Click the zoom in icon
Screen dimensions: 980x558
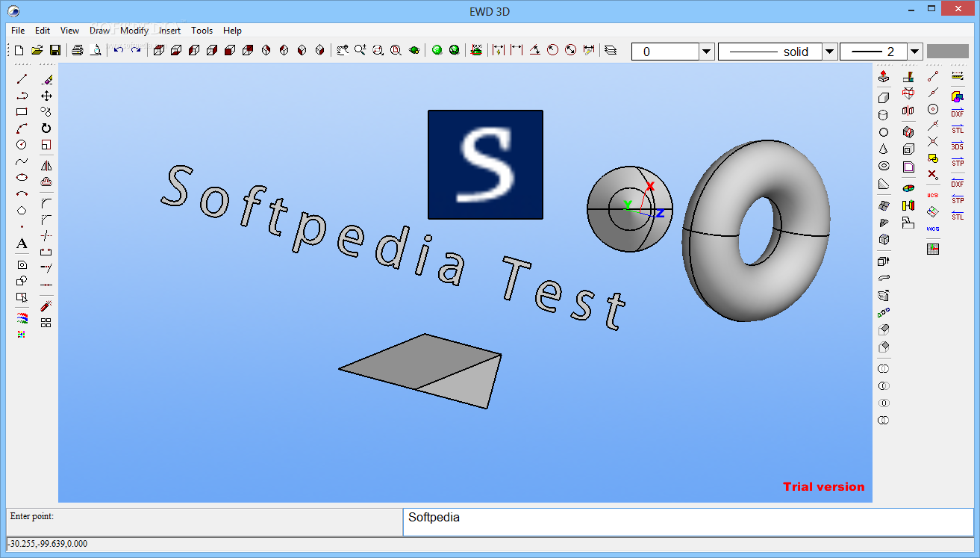pyautogui.click(x=361, y=50)
